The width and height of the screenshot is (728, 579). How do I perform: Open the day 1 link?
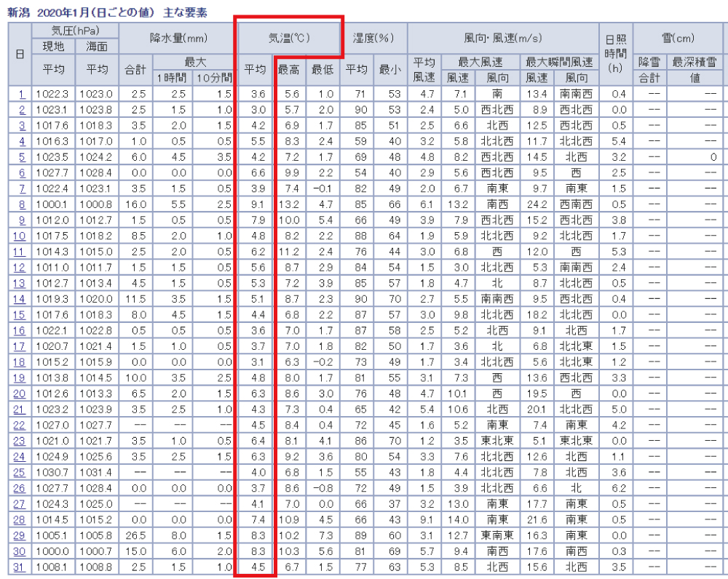20,94
